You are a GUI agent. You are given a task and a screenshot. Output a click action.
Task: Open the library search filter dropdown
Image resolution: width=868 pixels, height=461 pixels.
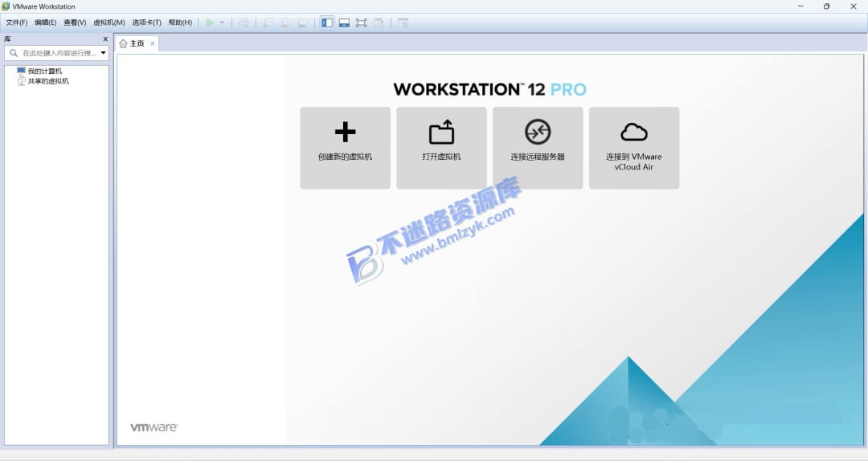(104, 53)
